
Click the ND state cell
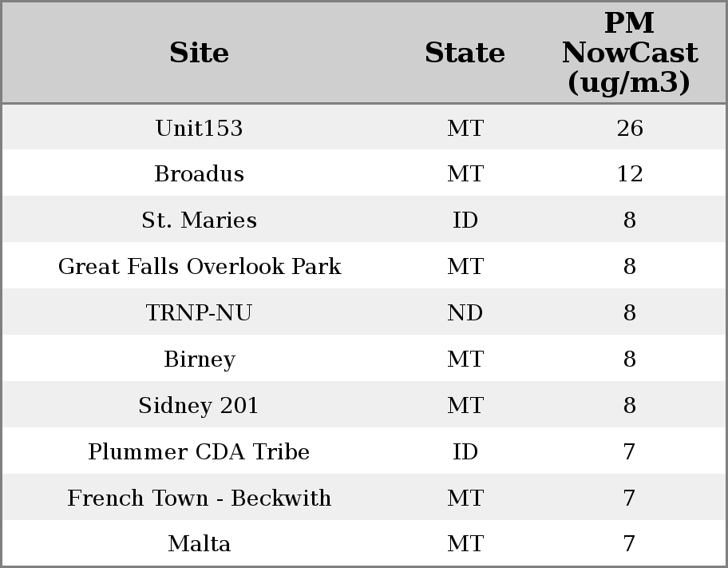465,313
